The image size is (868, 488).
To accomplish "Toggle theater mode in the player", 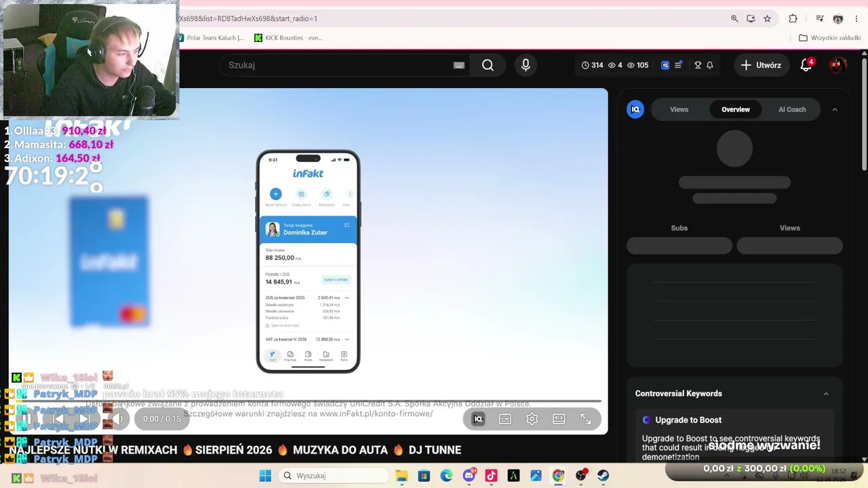I will tap(559, 419).
